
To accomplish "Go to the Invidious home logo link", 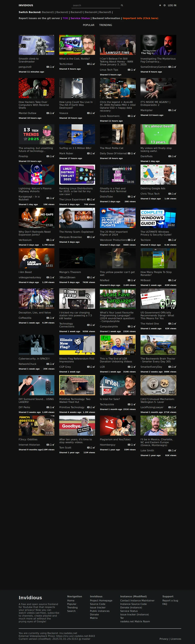I will click(x=26, y=5).
